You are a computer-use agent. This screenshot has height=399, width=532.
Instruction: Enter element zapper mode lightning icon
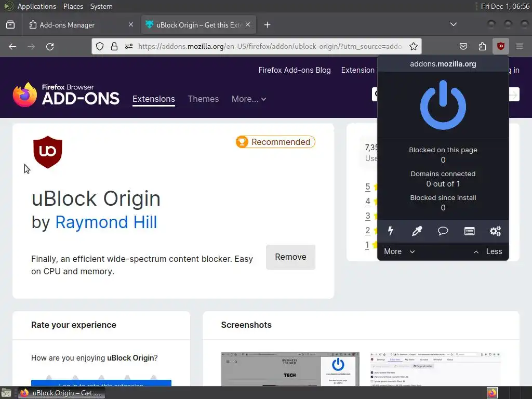point(391,231)
